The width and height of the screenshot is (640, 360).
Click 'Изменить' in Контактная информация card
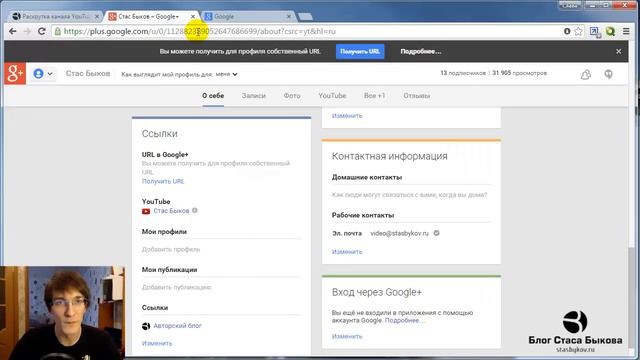[347, 251]
